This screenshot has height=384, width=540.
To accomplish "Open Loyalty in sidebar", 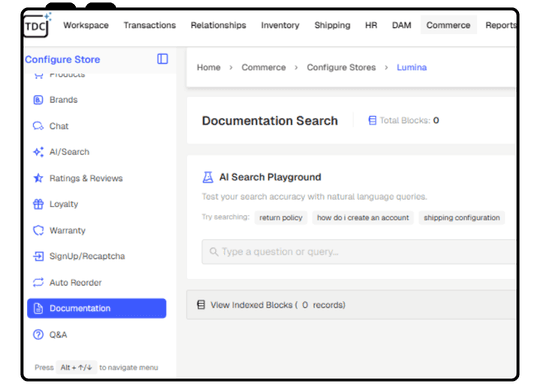I will click(x=64, y=204).
